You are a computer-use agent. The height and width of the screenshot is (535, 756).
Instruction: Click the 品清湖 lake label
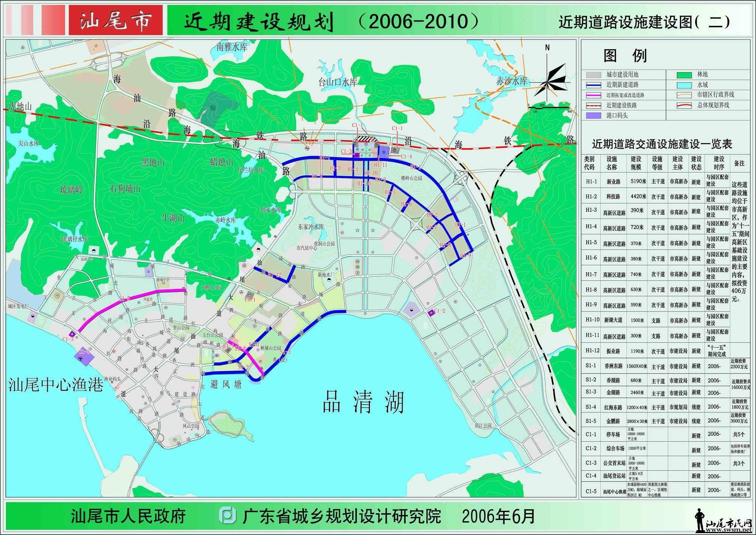[x=363, y=402]
